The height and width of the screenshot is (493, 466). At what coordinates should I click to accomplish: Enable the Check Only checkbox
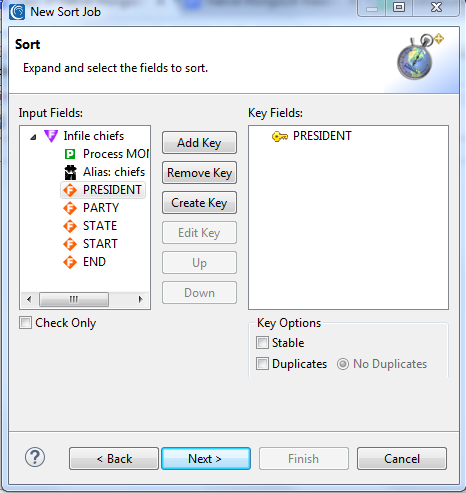(x=26, y=323)
